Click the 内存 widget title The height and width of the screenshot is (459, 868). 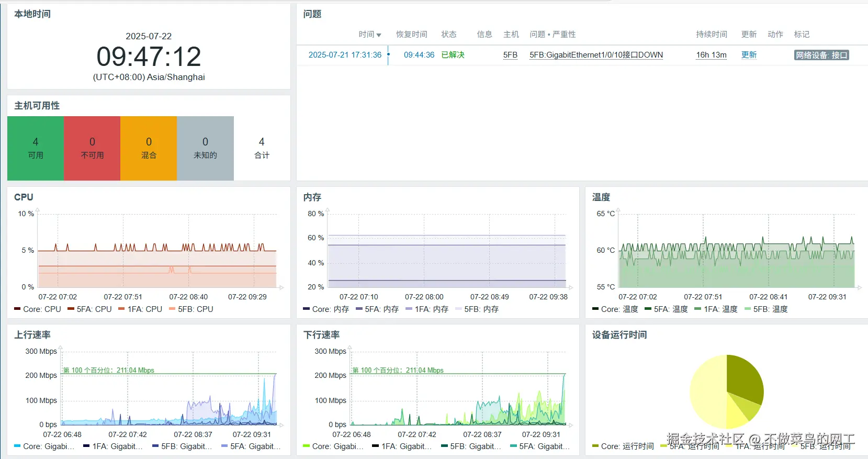[312, 197]
